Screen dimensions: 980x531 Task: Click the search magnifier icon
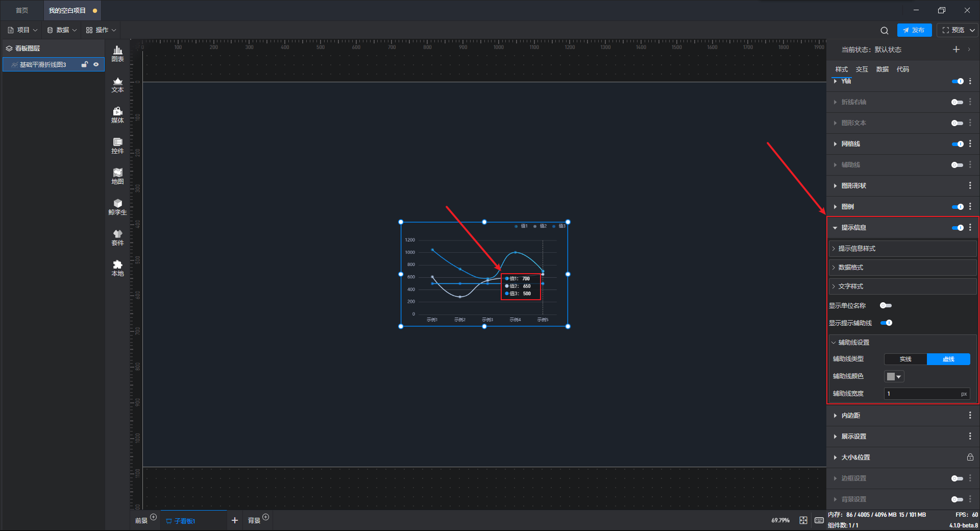(x=885, y=30)
